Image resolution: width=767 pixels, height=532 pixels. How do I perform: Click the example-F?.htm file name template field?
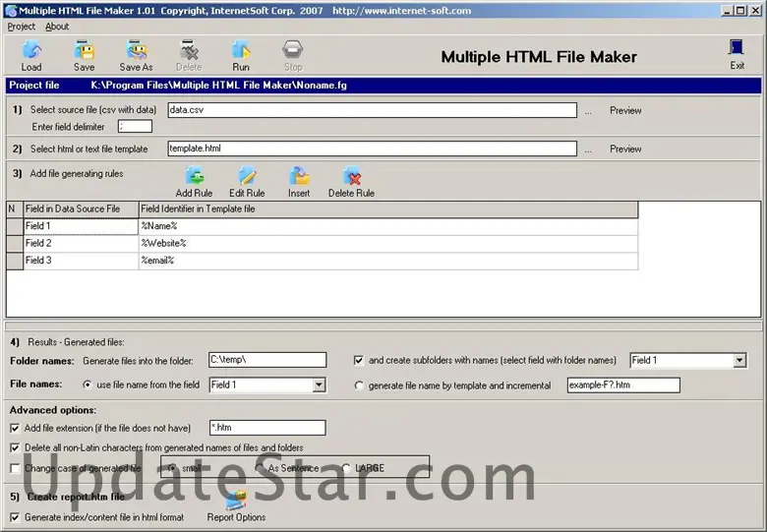click(623, 384)
